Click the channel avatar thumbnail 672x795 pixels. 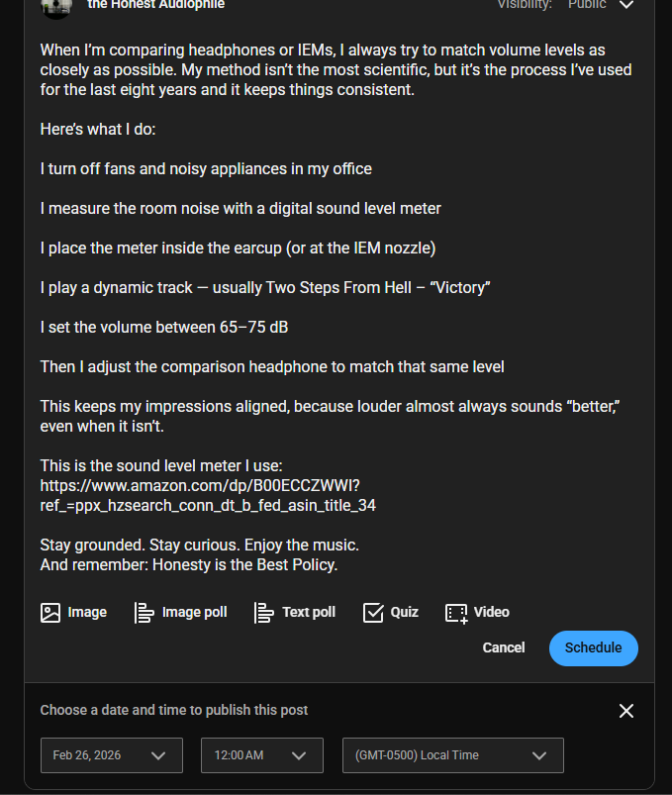coord(56,6)
